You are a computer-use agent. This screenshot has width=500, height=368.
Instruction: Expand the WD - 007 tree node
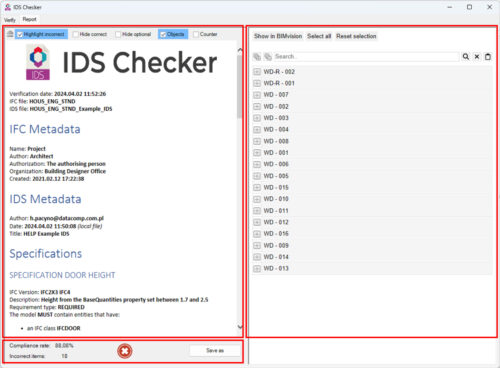[x=257, y=95]
